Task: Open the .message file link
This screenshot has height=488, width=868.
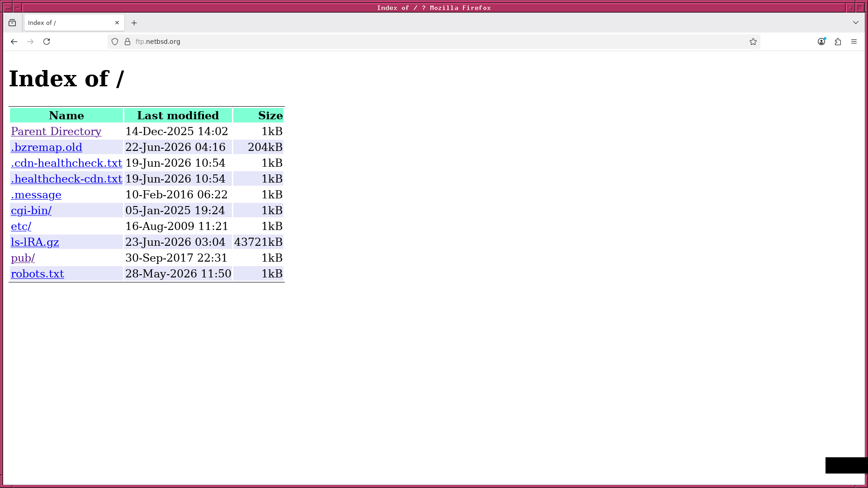Action: [x=36, y=195]
